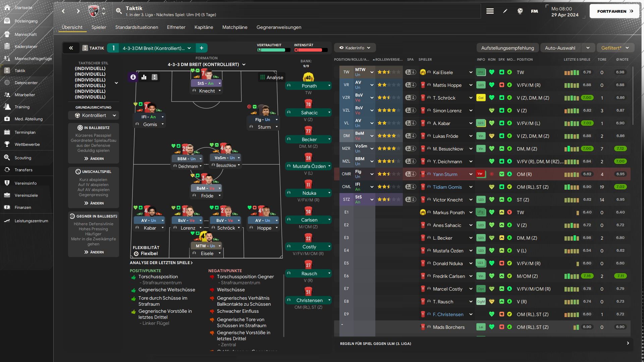Expand Kontrolliert mentality dropdown
The image size is (644, 362).
[94, 115]
